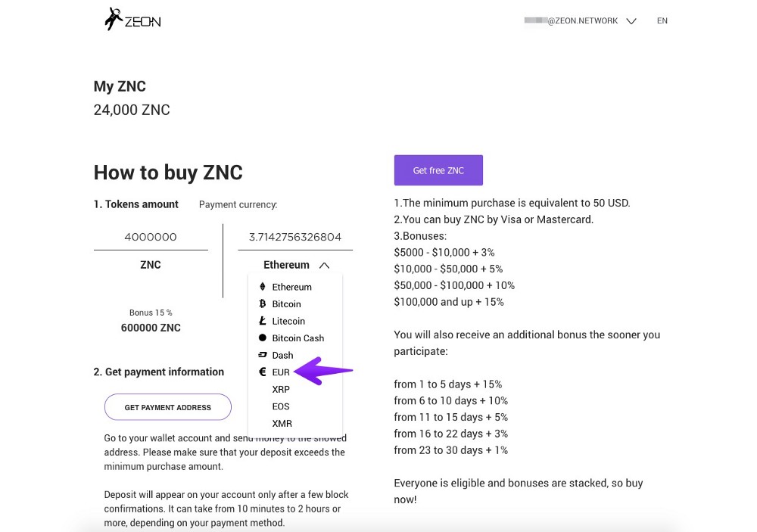The height and width of the screenshot is (532, 757).
Task: Choose Bitcoin Cash as payment currency
Action: pos(298,338)
